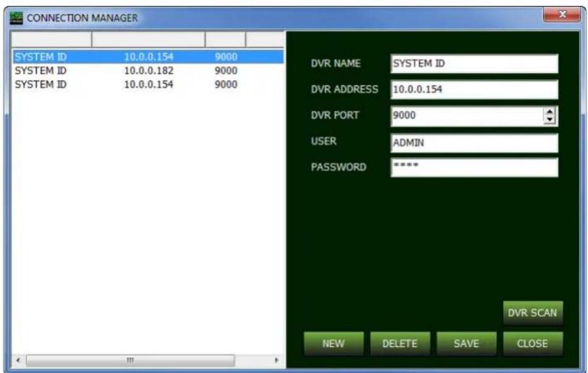
Task: Click the horizontal scrollbar left arrow
Action: 18,360
